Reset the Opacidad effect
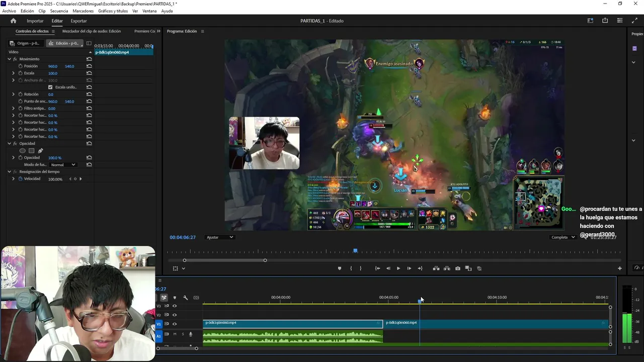 coord(89,143)
